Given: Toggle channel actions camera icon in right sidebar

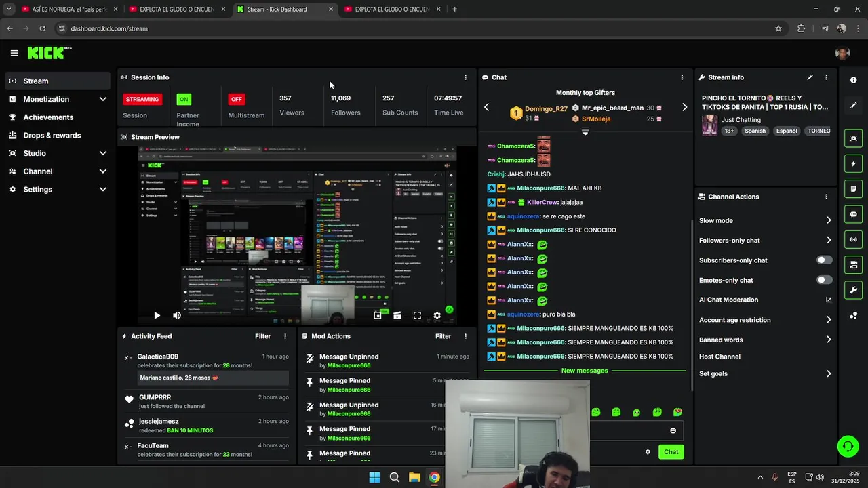Looking at the screenshot, I should pos(853,264).
